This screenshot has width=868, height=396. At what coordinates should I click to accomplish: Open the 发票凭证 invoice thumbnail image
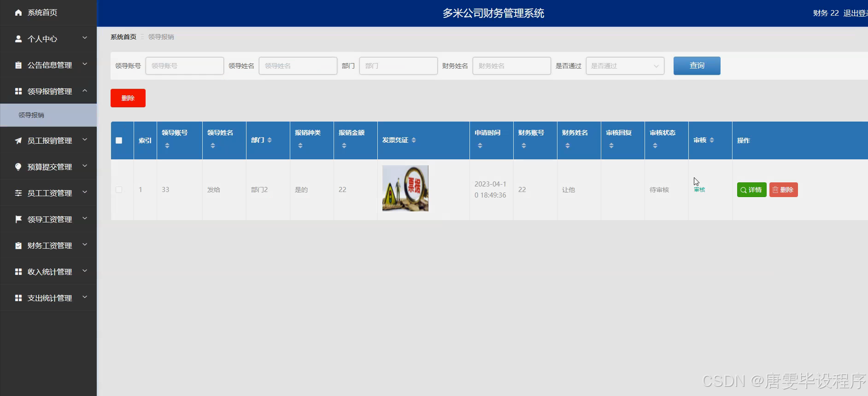tap(405, 188)
